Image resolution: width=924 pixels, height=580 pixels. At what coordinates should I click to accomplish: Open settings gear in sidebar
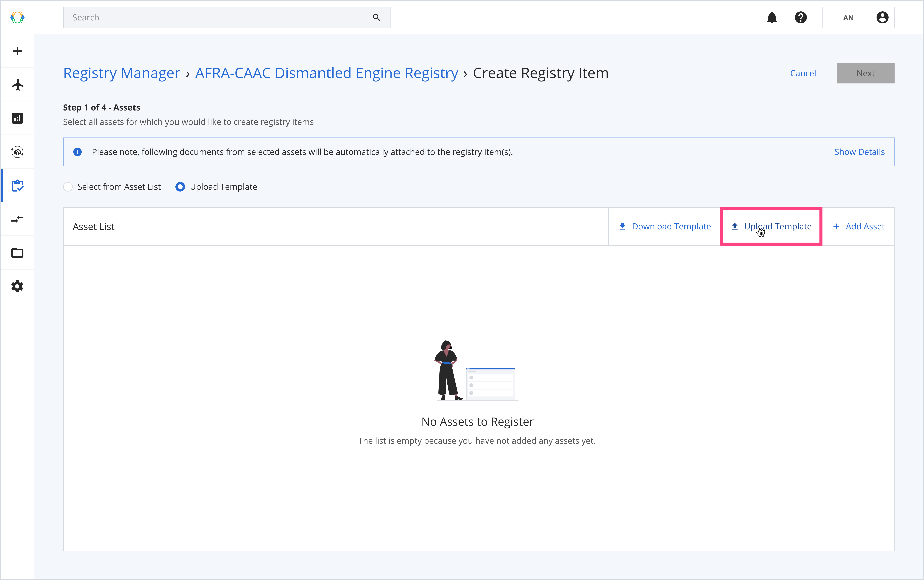click(x=17, y=287)
